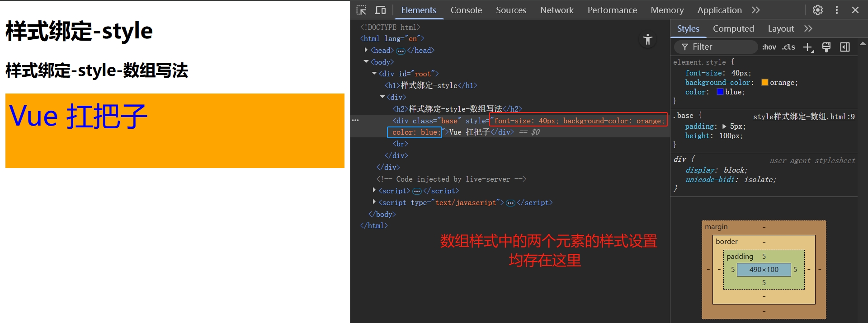Click the margin label in box model
Screen dimensions: 868x323
click(x=716, y=227)
